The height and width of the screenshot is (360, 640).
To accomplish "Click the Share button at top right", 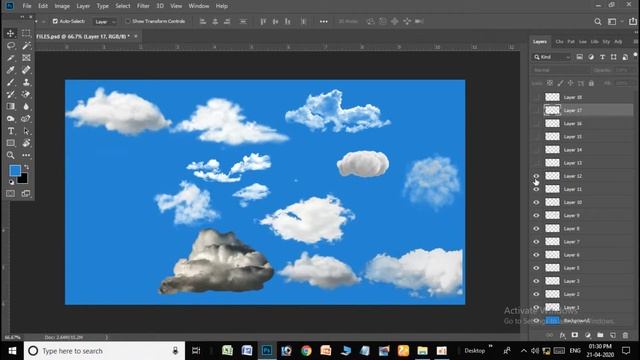I will pos(633,22).
